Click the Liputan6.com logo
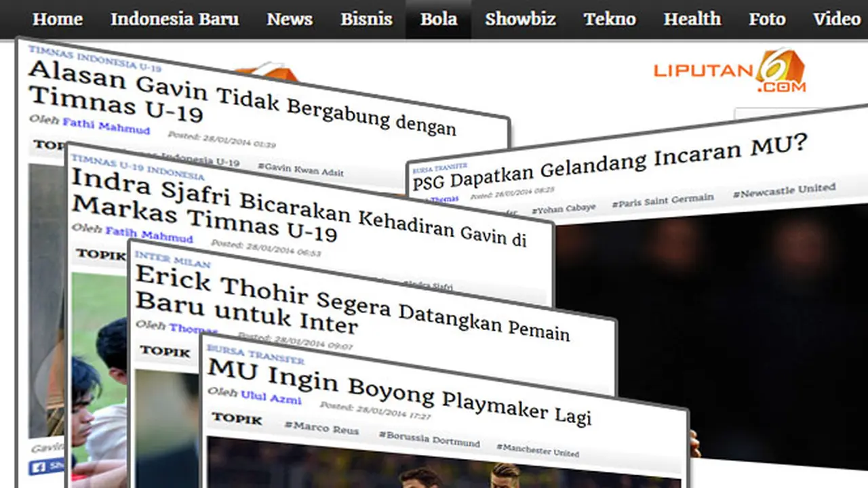 coord(730,70)
